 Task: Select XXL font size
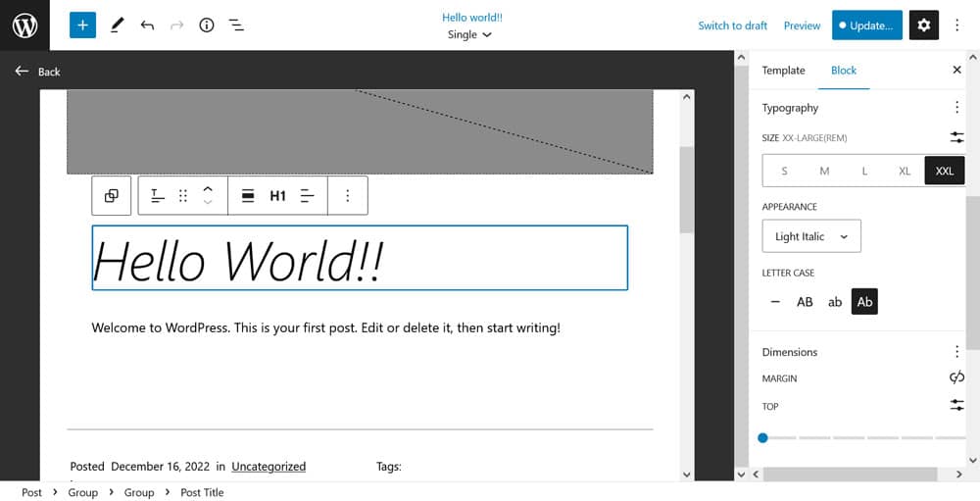click(x=944, y=171)
